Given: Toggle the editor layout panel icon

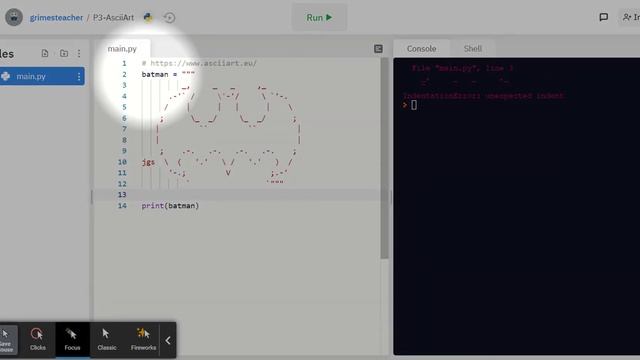Looking at the screenshot, I should pyautogui.click(x=378, y=49).
